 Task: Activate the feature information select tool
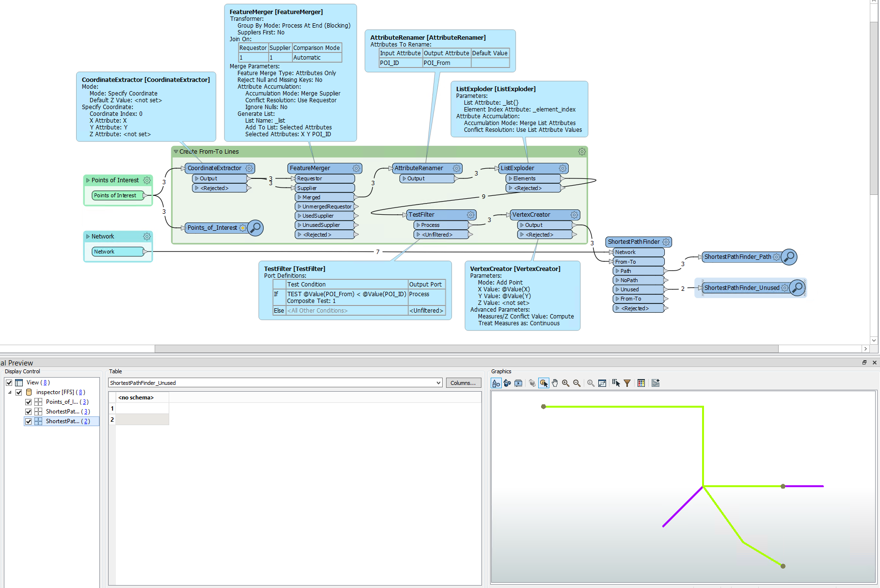pos(544,383)
